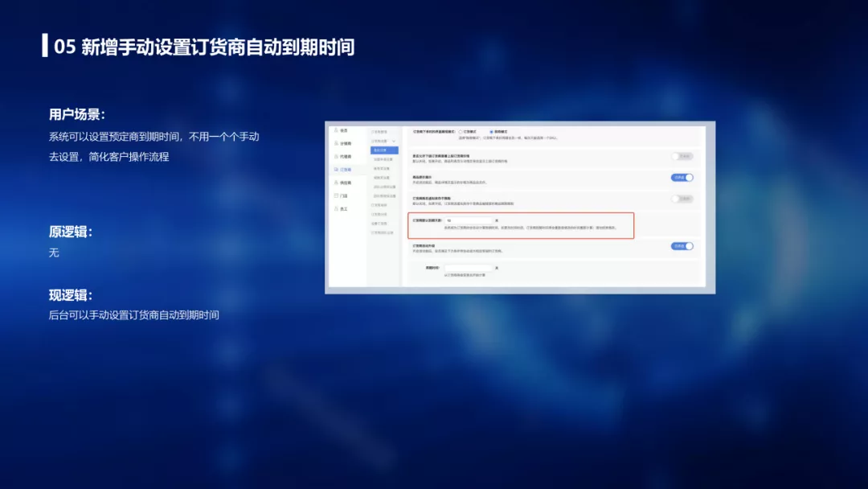
Task: Select the blue highlighted submenu item
Action: [384, 150]
